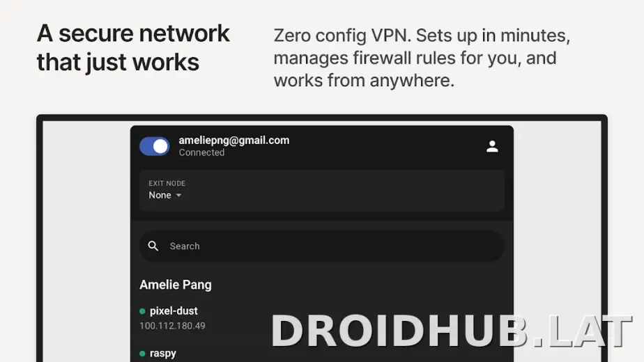Viewport: 644px width, 362px height.
Task: Click the None exit node value
Action: pyautogui.click(x=160, y=196)
